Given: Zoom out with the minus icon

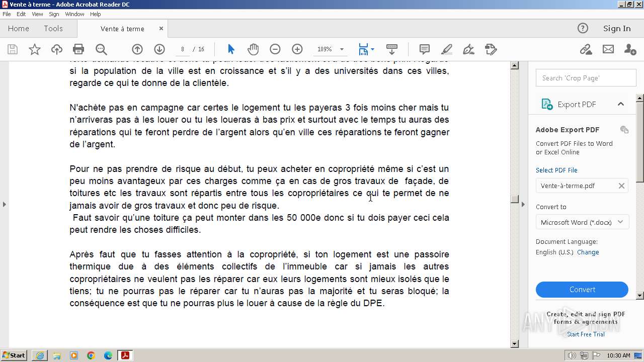Looking at the screenshot, I should [x=275, y=49].
